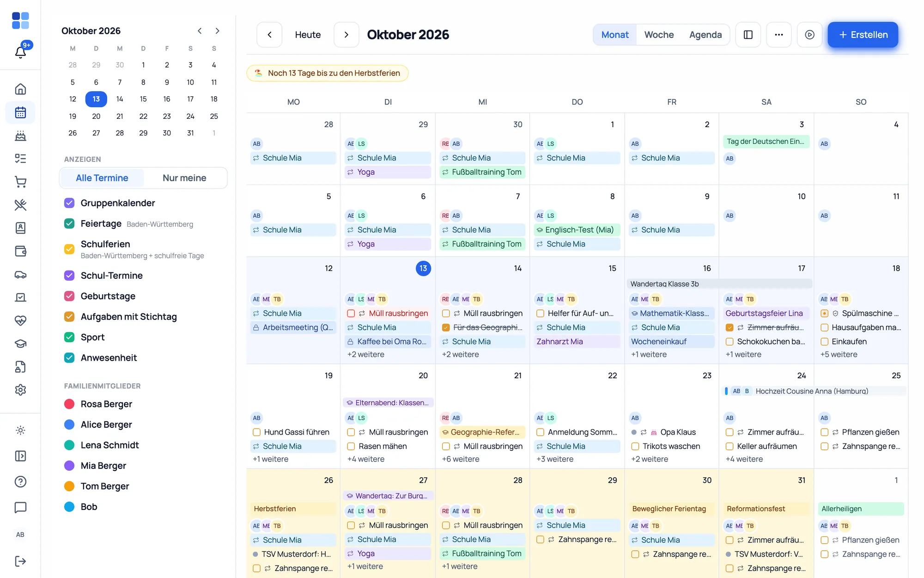
Task: Toggle the side panel layout icon
Action: click(748, 35)
